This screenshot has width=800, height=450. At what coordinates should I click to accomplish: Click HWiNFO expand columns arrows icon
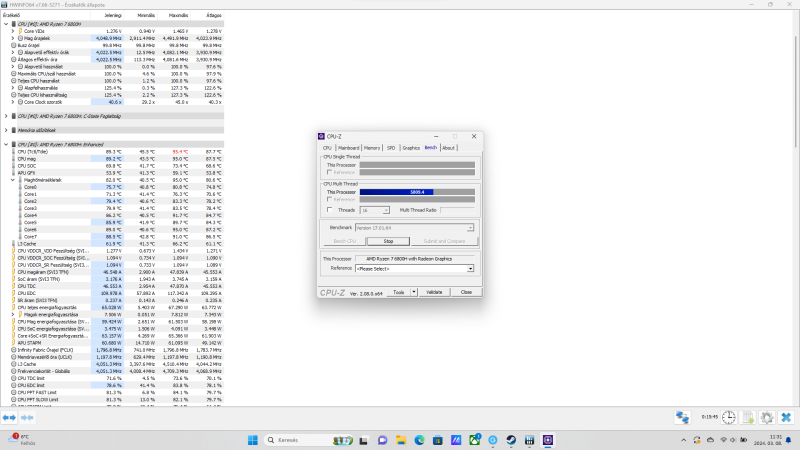point(9,417)
